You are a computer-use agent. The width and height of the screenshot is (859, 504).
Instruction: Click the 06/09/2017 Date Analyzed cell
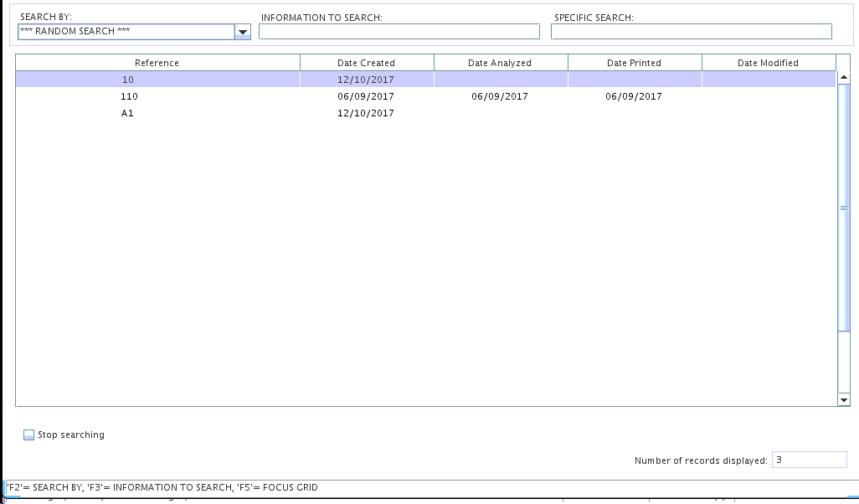[x=500, y=96]
